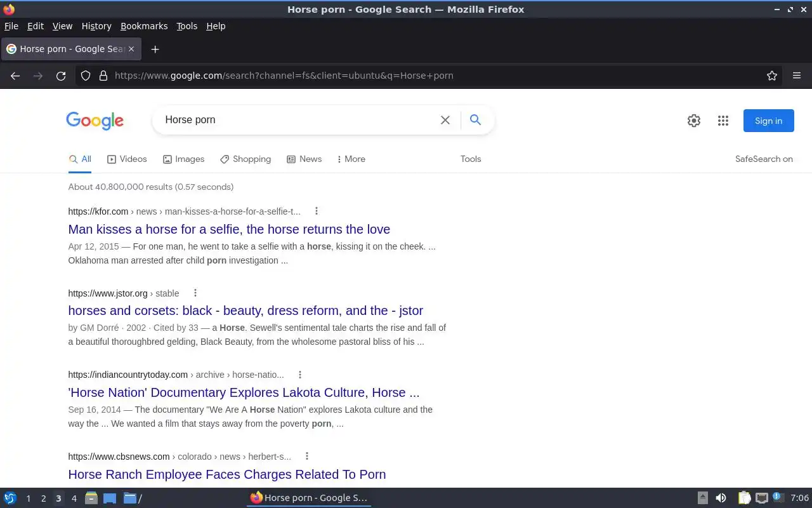Open Google quick settings gear
The height and width of the screenshot is (508, 812).
(x=694, y=121)
